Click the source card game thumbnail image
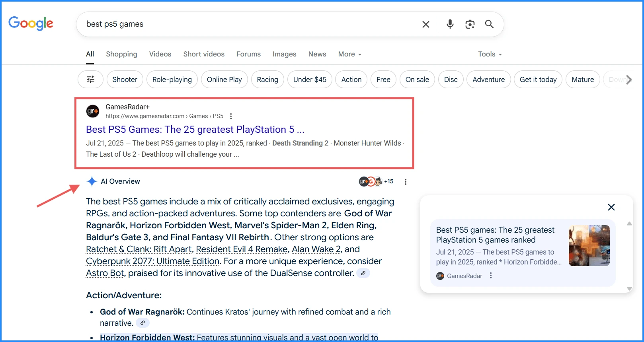 [x=589, y=245]
